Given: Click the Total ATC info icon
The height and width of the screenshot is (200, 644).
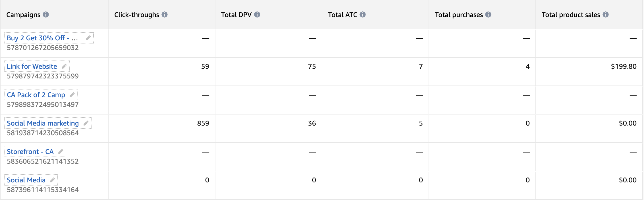Looking at the screenshot, I should (363, 14).
